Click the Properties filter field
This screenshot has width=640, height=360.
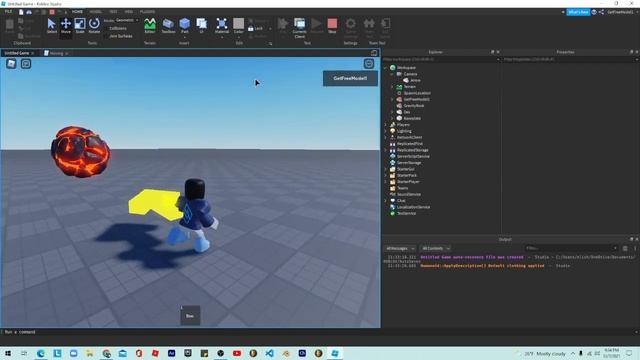point(570,60)
